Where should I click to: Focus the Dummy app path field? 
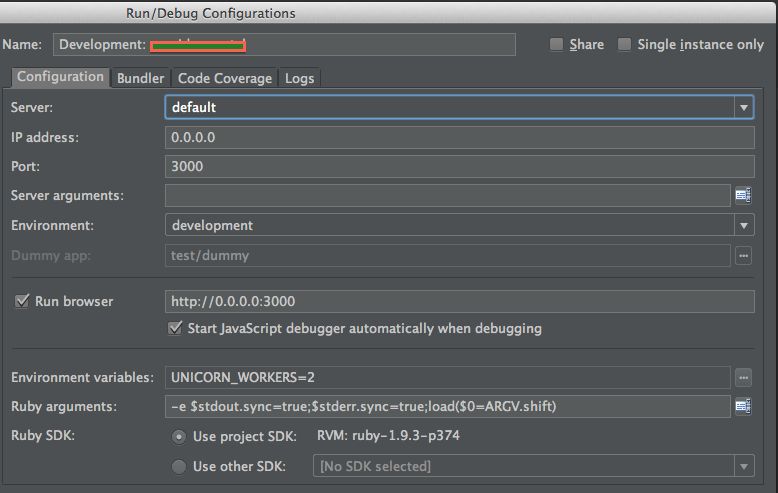(448, 255)
